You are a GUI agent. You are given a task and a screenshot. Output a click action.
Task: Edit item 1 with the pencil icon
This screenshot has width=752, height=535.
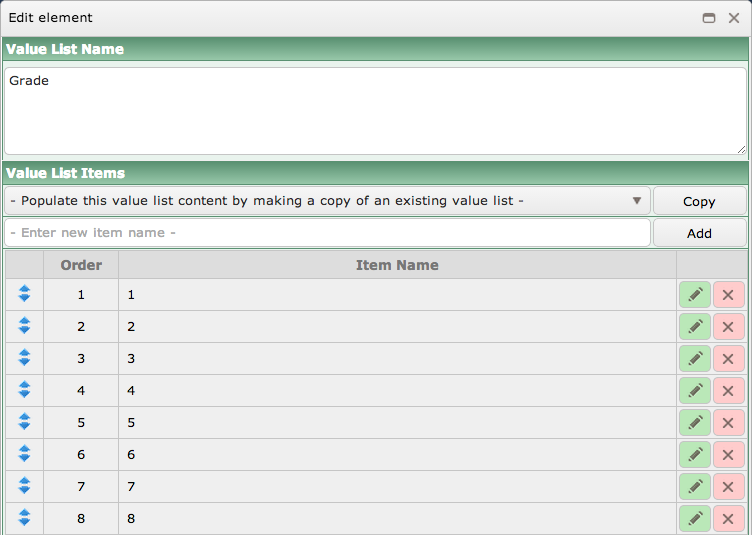pyautogui.click(x=695, y=295)
